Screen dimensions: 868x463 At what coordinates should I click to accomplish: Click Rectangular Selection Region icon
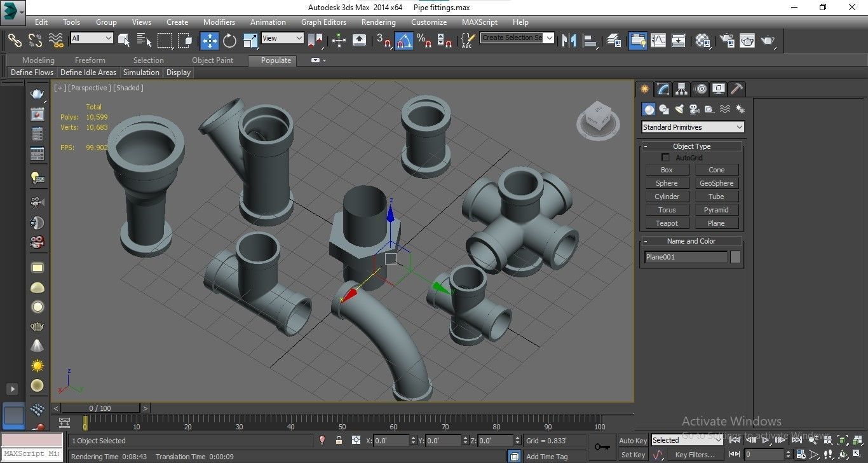(x=165, y=40)
